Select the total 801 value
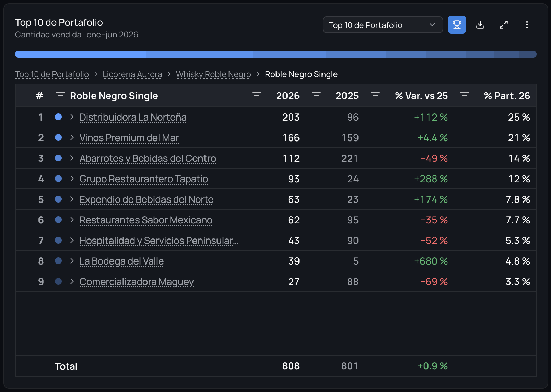Screen dimensions: 551x392 [350, 366]
